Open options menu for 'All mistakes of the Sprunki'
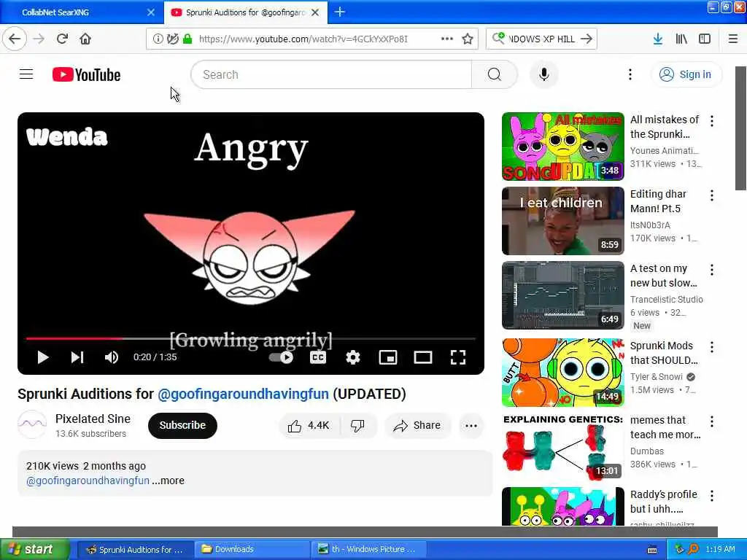 pyautogui.click(x=712, y=121)
